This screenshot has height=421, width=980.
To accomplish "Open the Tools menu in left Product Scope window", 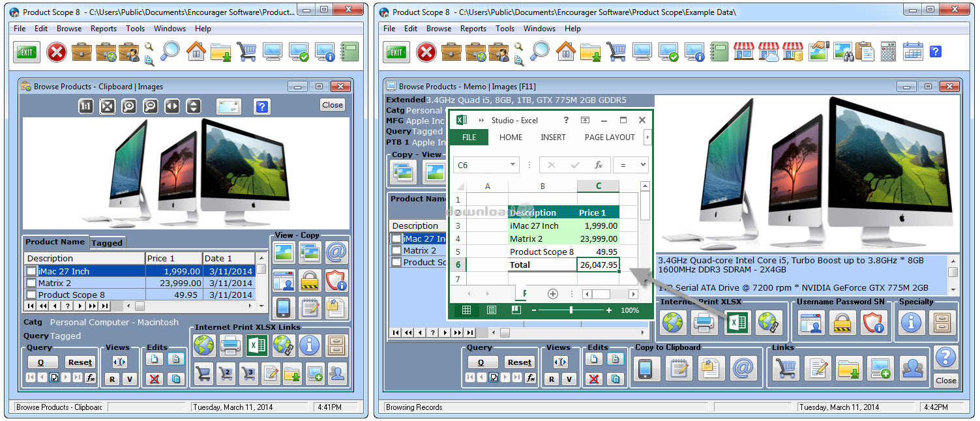I will [136, 29].
